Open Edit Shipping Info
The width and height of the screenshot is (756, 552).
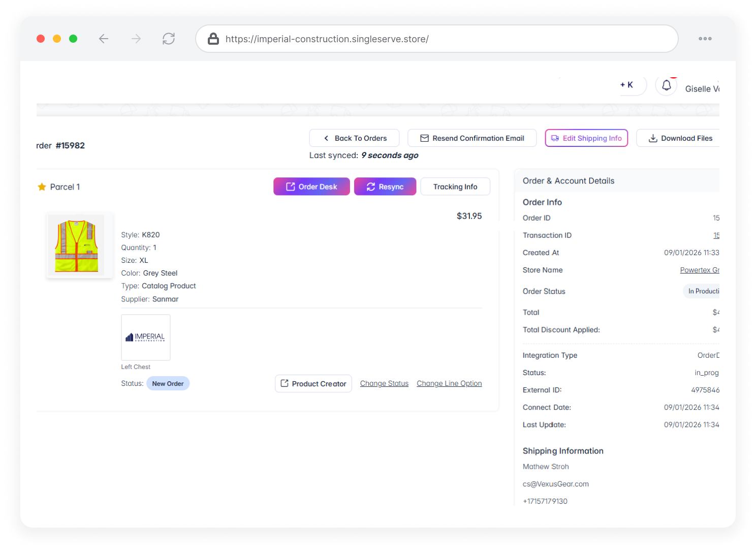tap(587, 138)
